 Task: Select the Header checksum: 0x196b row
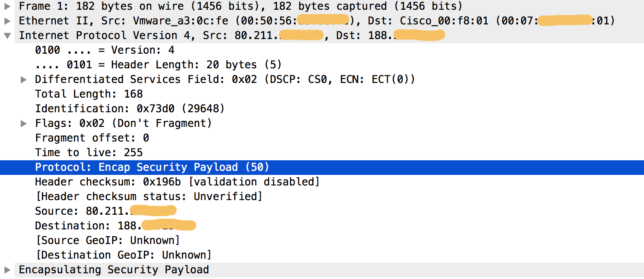177,182
